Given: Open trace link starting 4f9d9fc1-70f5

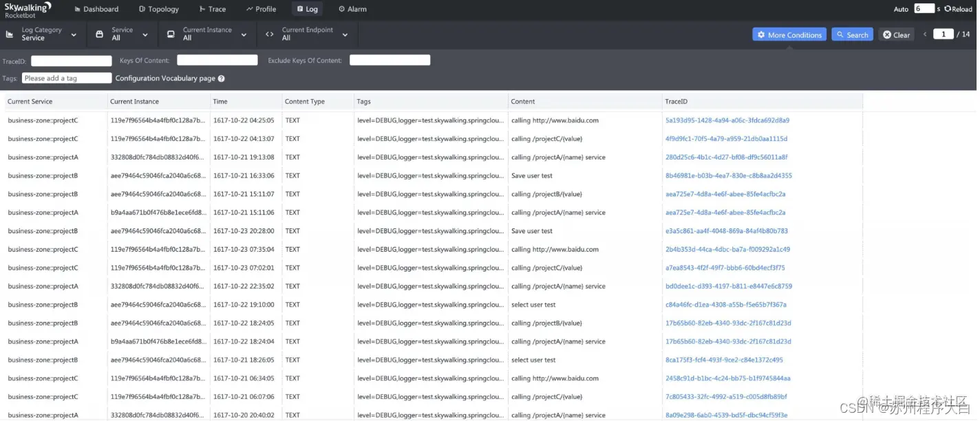Looking at the screenshot, I should [x=727, y=139].
